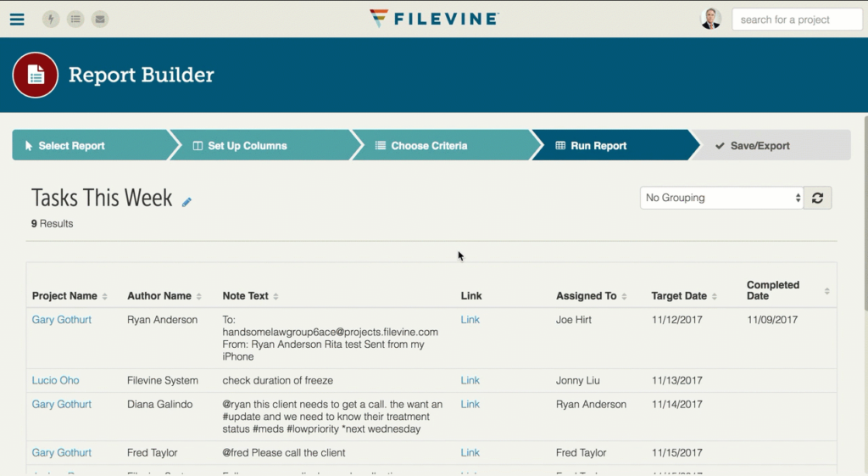The height and width of the screenshot is (476, 868).
Task: Sort by Note Text column arrows
Action: 275,296
